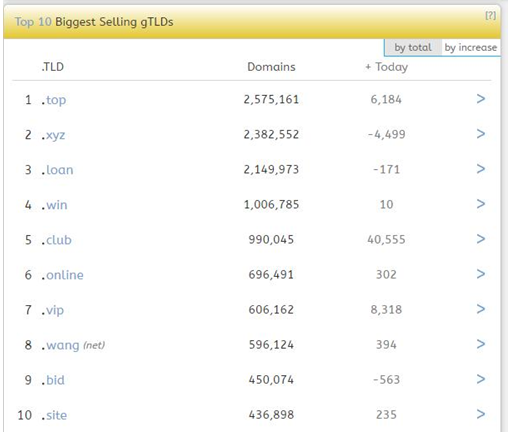This screenshot has width=508, height=435.
Task: Click the + Today column header
Action: 387,67
